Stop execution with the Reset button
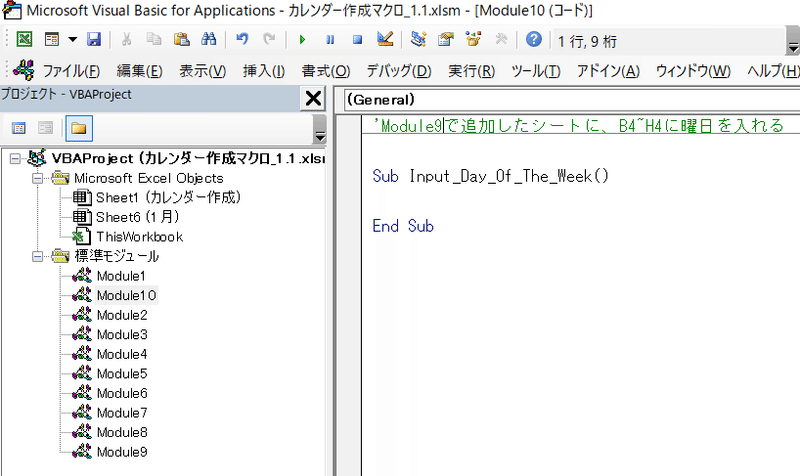Viewport: 800px width, 476px height. pos(357,39)
